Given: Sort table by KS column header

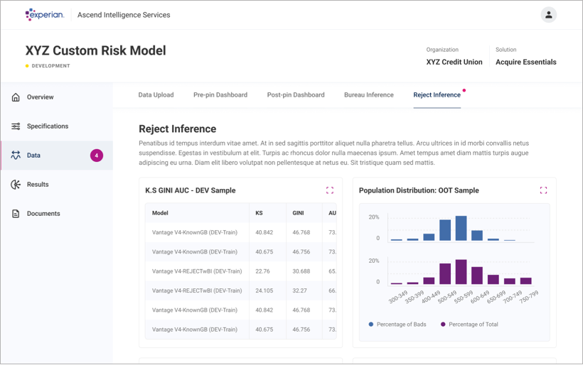Looking at the screenshot, I should [260, 213].
